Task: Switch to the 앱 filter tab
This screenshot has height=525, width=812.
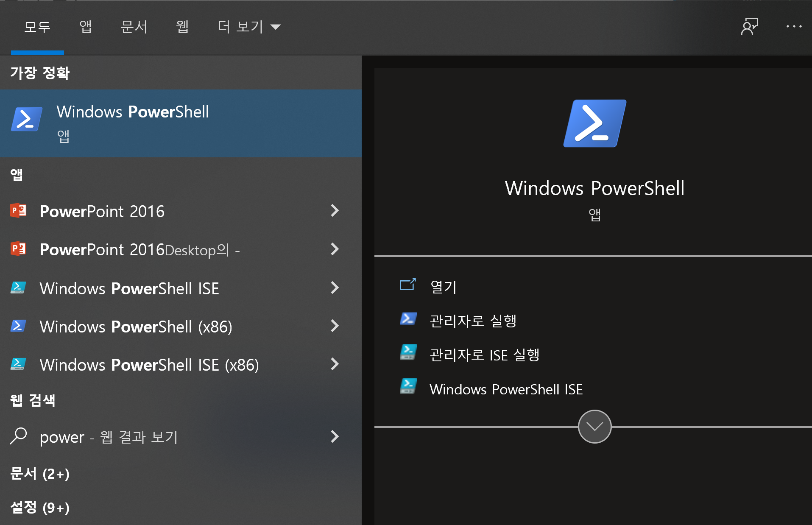Action: tap(86, 27)
